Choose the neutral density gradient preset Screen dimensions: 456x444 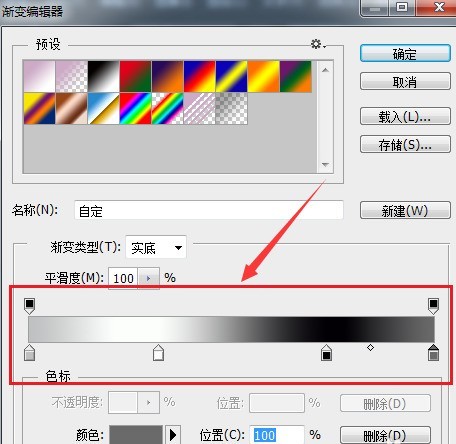pyautogui.click(x=232, y=108)
